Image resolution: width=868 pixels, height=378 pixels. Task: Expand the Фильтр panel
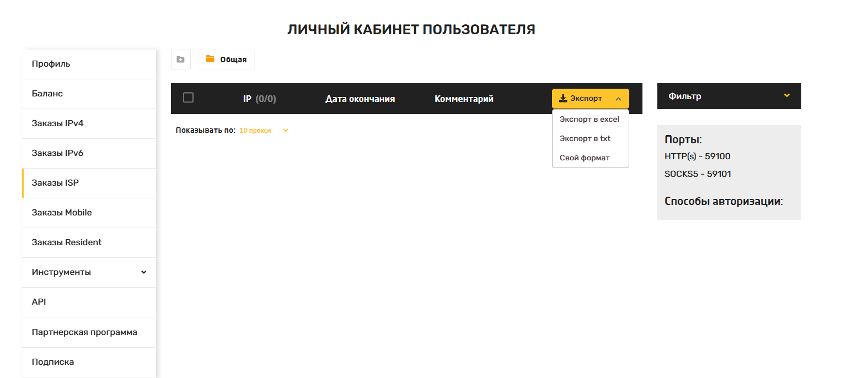(x=729, y=96)
